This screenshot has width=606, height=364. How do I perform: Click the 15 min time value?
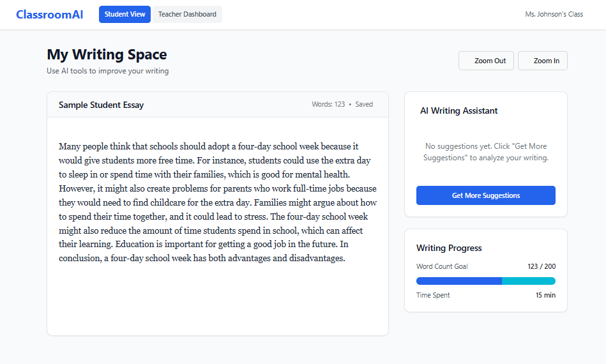point(545,295)
